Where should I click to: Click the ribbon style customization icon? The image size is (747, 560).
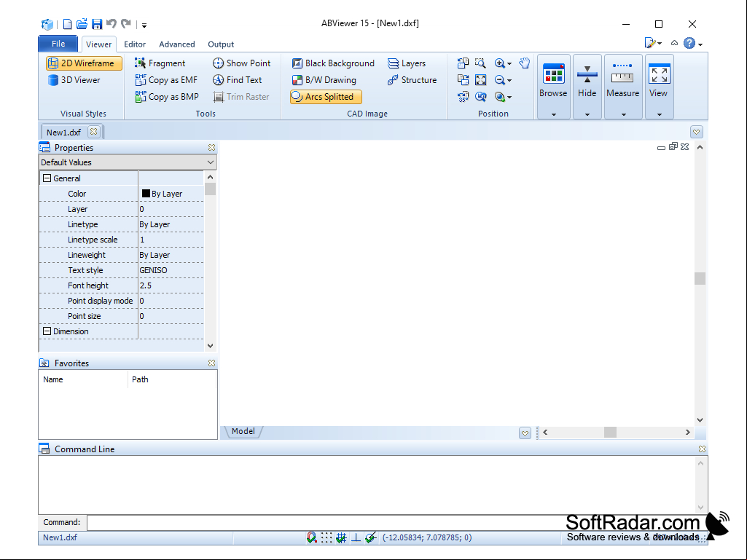pos(650,44)
